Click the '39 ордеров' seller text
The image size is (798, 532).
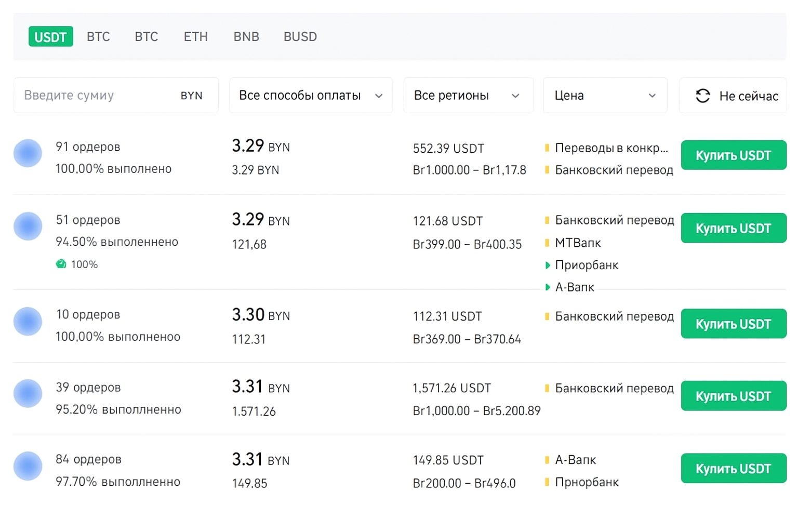pyautogui.click(x=88, y=388)
